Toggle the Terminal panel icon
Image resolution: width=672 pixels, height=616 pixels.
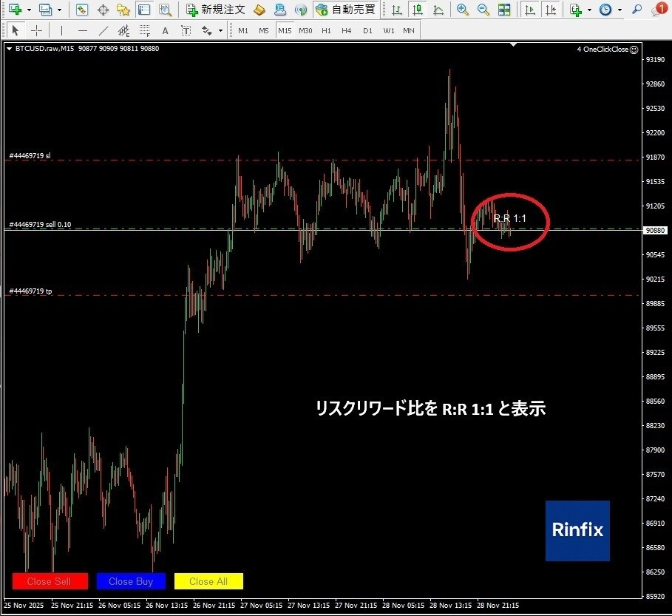point(144,10)
